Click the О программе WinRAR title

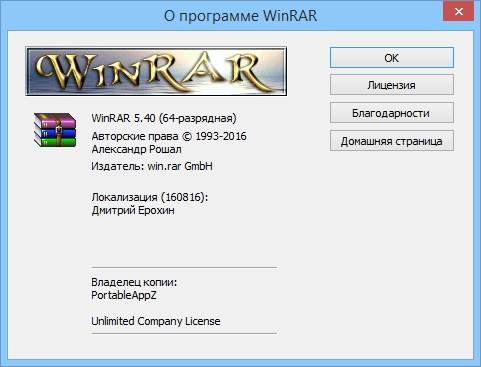pyautogui.click(x=240, y=16)
